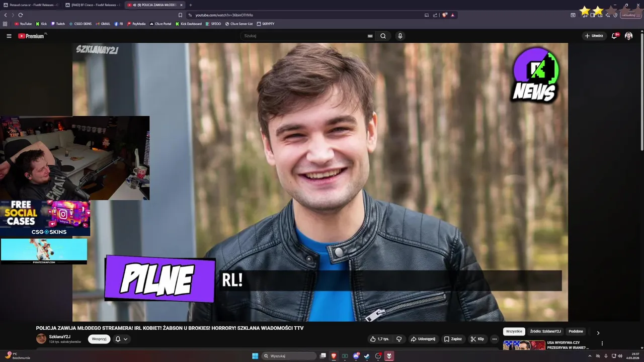Click the share page icon in address bar
The image size is (644, 362).
(435, 15)
